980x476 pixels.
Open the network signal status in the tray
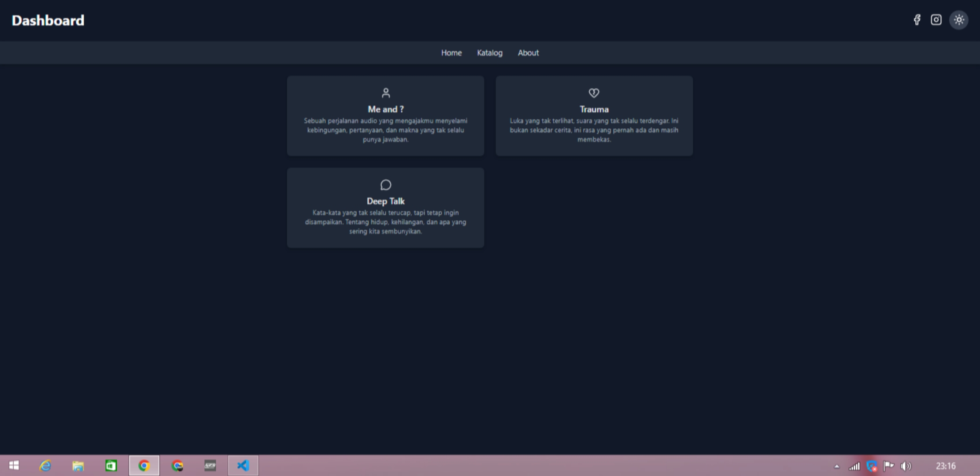pos(855,465)
